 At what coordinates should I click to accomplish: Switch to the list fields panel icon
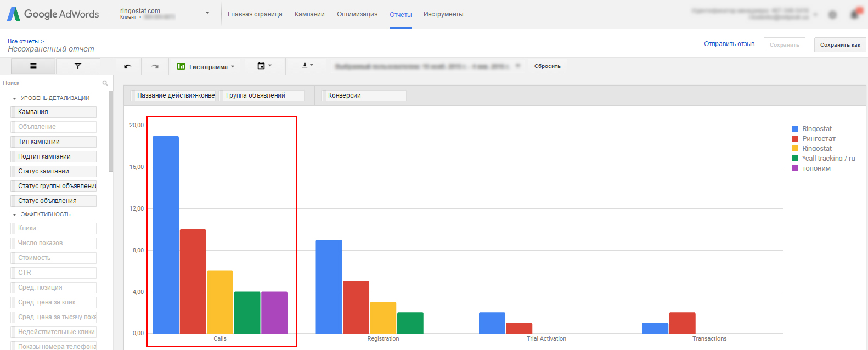click(x=33, y=66)
